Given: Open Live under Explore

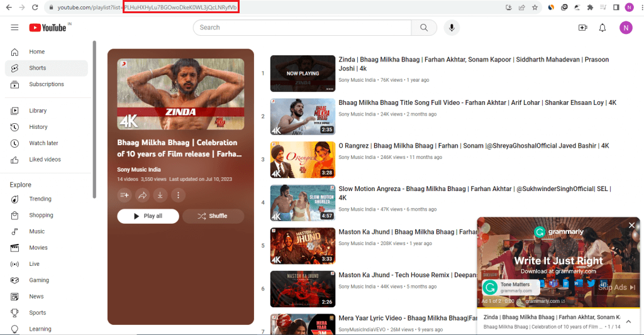Looking at the screenshot, I should (x=47, y=264).
